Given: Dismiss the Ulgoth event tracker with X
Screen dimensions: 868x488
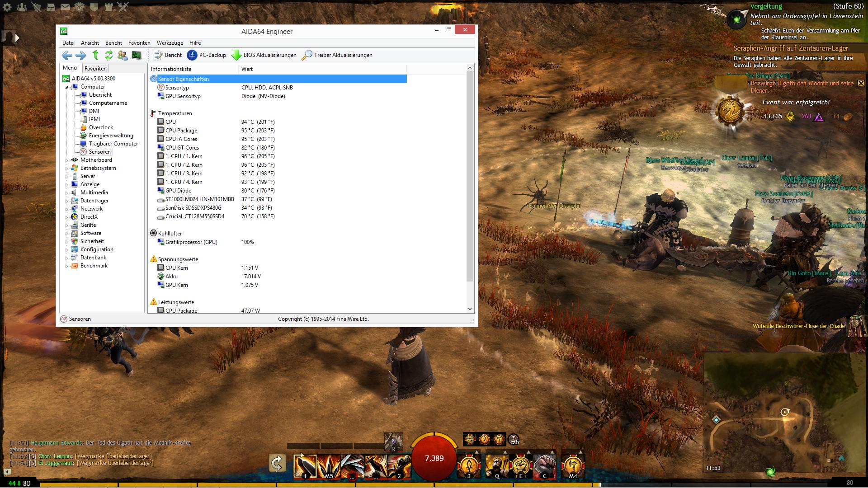Looking at the screenshot, I should [x=861, y=84].
